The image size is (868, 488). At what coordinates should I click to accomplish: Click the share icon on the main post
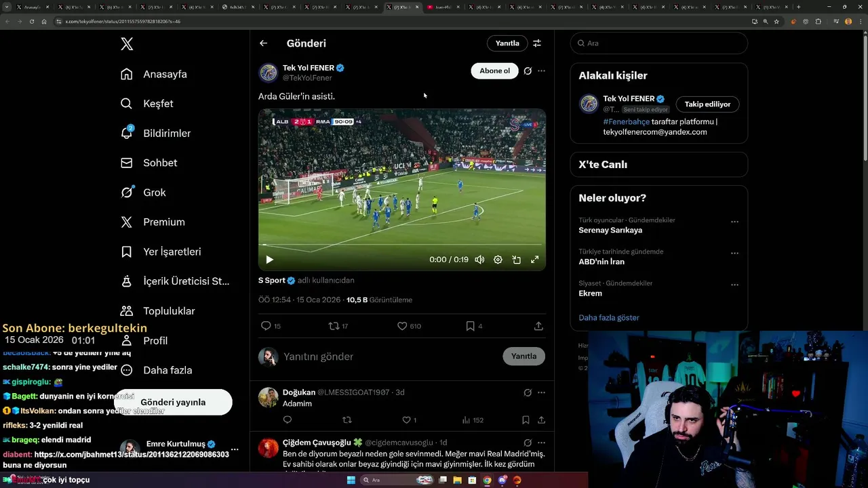(538, 326)
